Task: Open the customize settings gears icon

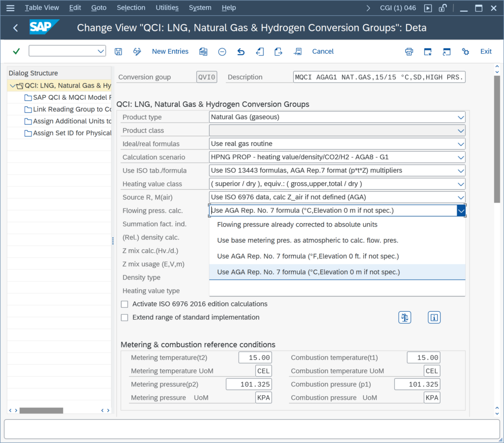Action: (x=466, y=51)
